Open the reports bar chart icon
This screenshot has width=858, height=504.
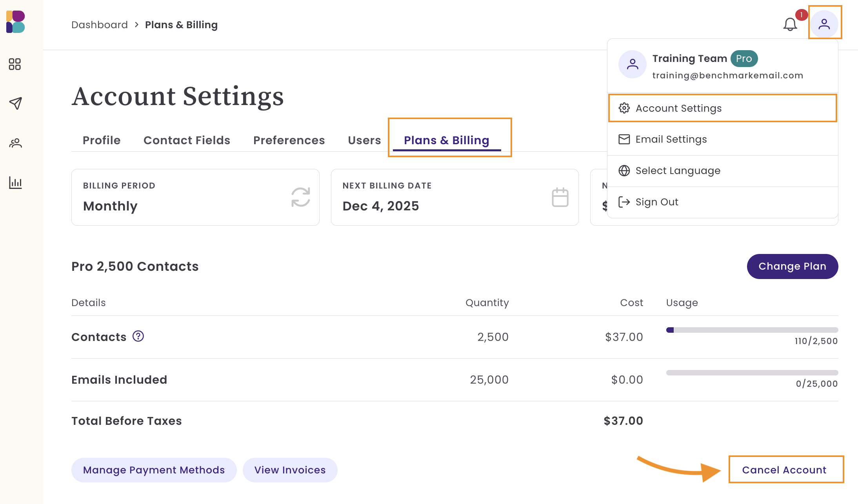click(x=15, y=182)
